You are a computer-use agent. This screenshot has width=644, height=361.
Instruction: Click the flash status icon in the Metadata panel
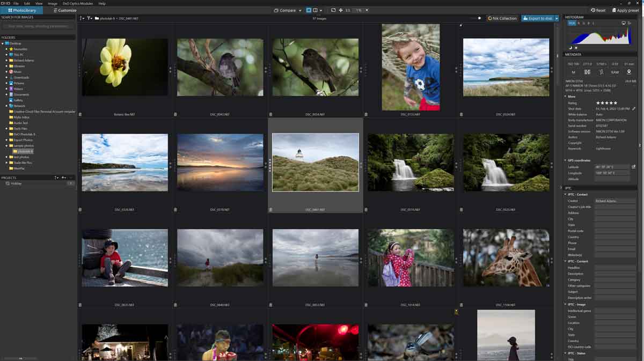pyautogui.click(x=602, y=72)
